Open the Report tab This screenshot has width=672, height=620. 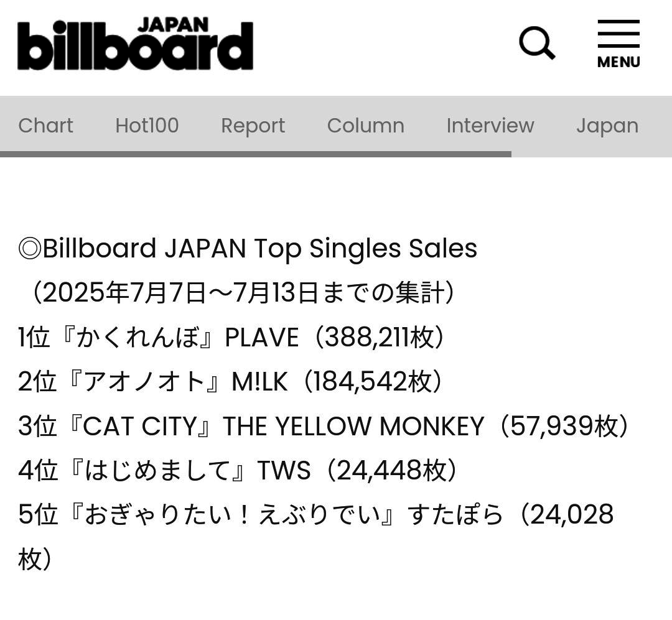point(253,126)
